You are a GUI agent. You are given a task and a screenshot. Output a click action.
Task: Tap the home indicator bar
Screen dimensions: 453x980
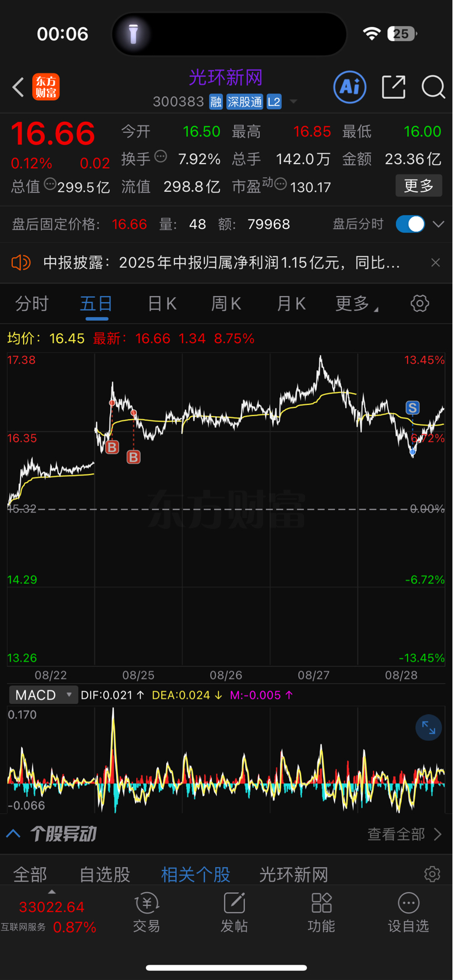(226, 968)
